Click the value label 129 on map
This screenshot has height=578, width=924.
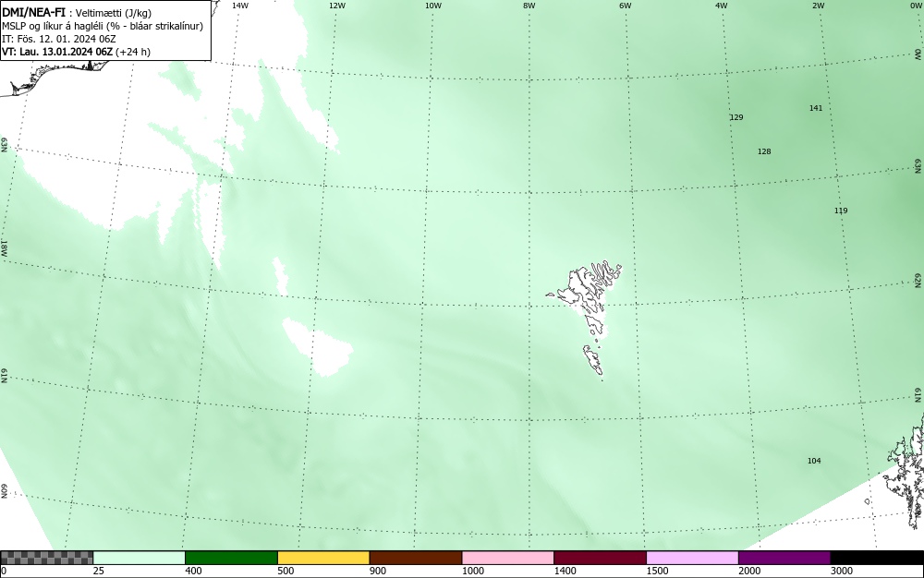(736, 117)
